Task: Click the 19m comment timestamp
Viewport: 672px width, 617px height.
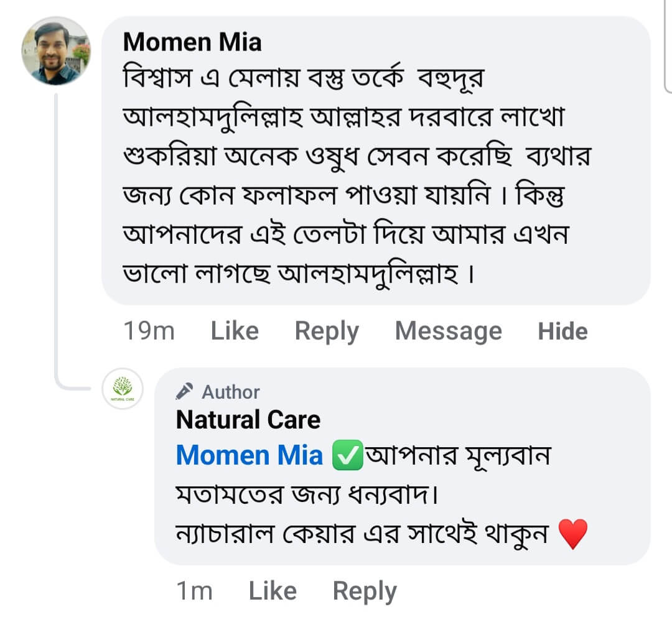Action: (x=149, y=331)
